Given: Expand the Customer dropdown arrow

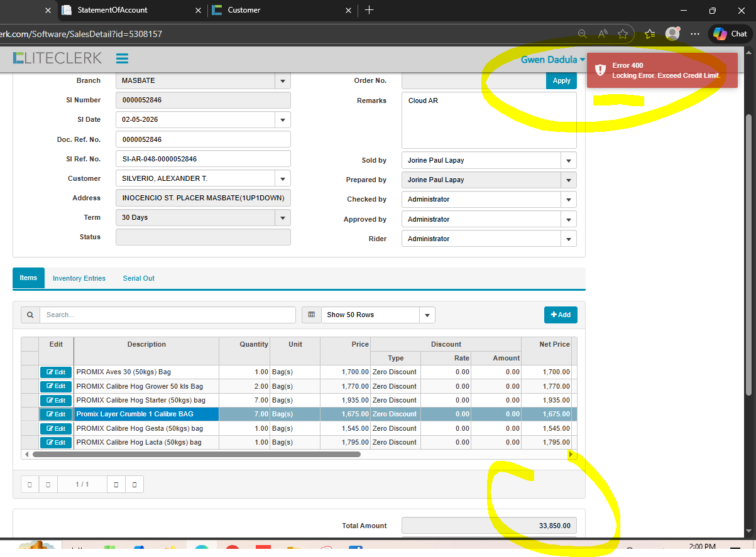Looking at the screenshot, I should click(x=282, y=178).
